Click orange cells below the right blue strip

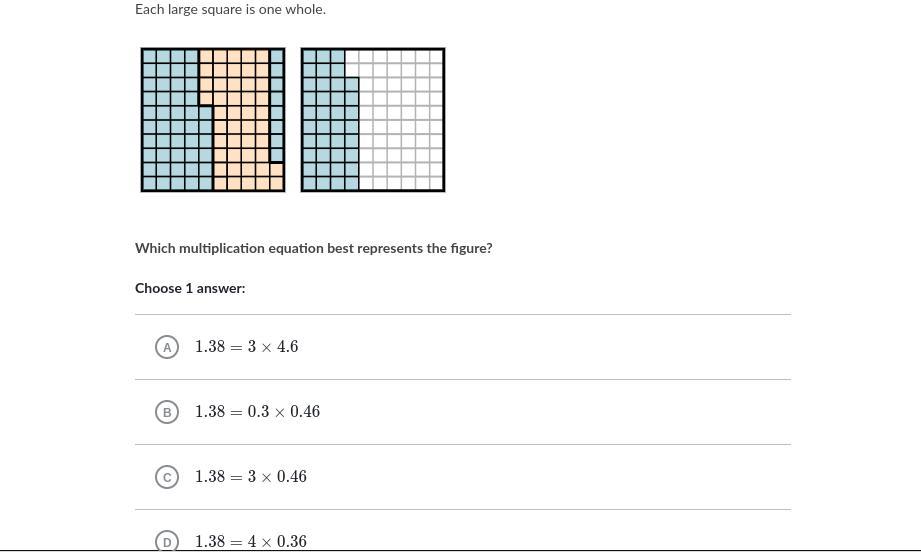coord(277,176)
